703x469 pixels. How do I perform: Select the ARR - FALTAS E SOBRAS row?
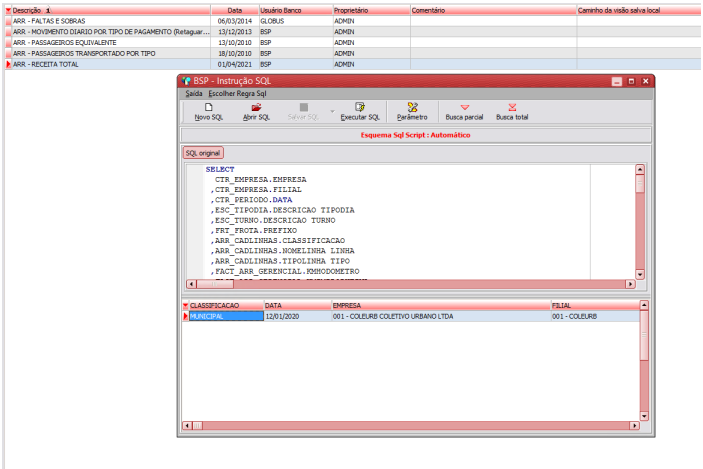click(353, 21)
